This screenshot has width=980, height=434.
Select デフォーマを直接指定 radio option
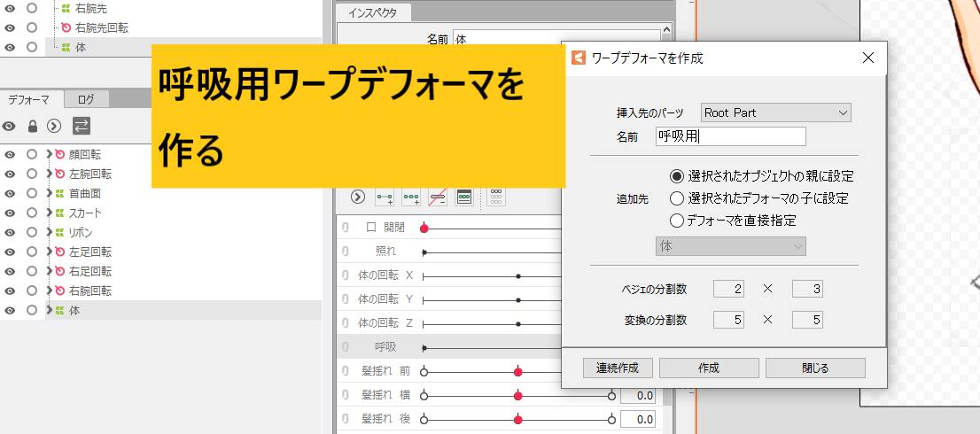pyautogui.click(x=677, y=221)
